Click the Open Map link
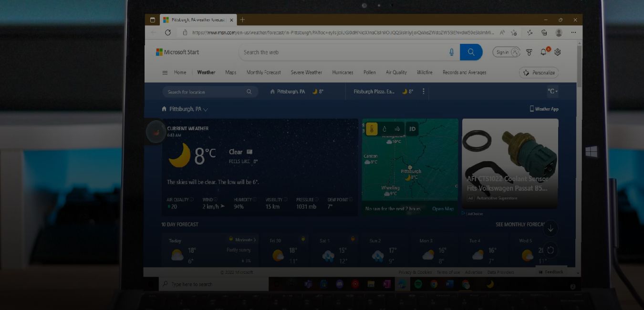644x310 pixels. click(x=443, y=208)
